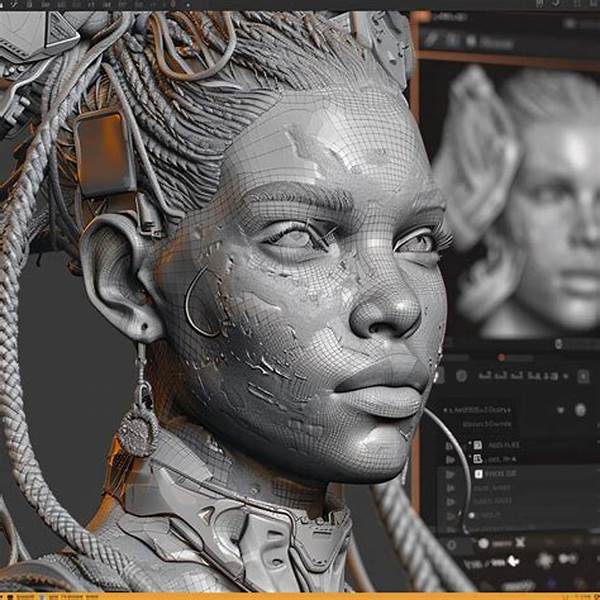This screenshot has height=600, width=600.
Task: Click the X icon in the bottom panel row
Action: coord(519,541)
